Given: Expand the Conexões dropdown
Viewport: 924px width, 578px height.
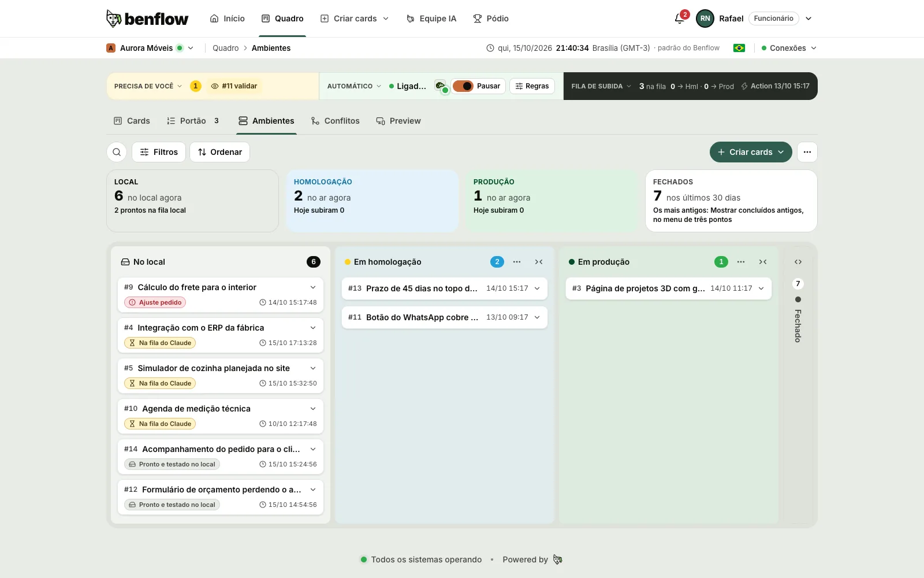Looking at the screenshot, I should [x=789, y=48].
